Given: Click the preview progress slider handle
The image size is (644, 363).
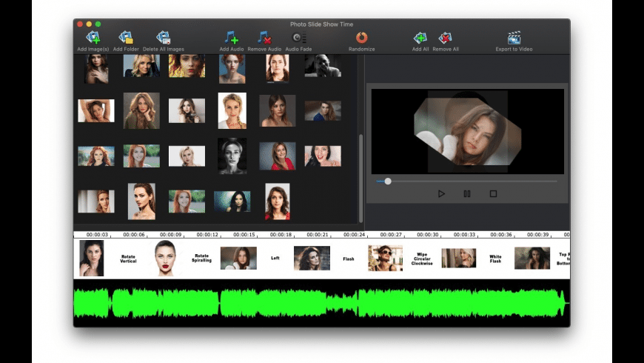Looking at the screenshot, I should [x=388, y=181].
